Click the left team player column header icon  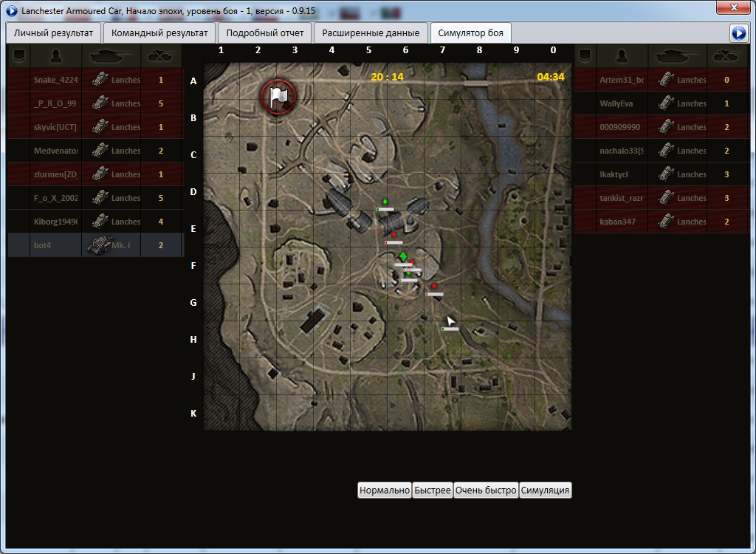coord(56,57)
